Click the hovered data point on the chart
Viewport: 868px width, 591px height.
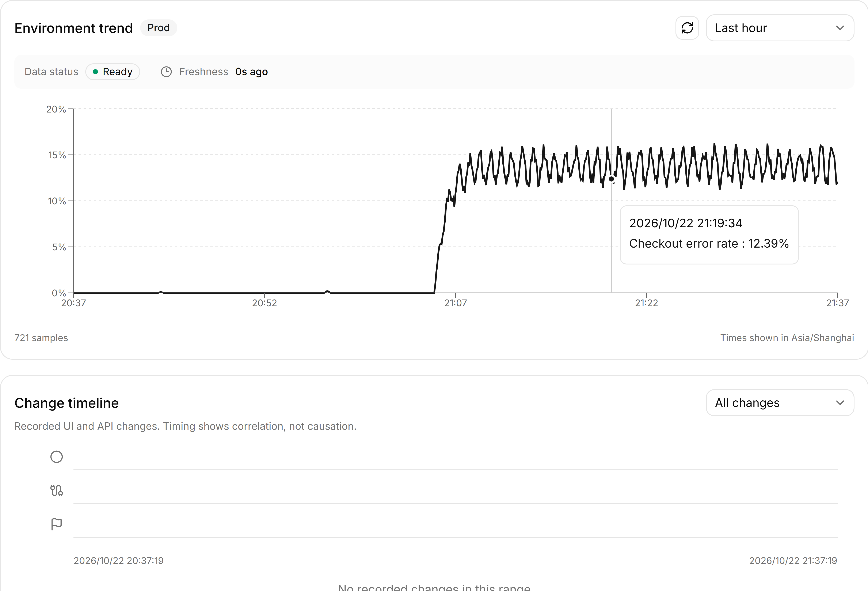[x=611, y=179]
